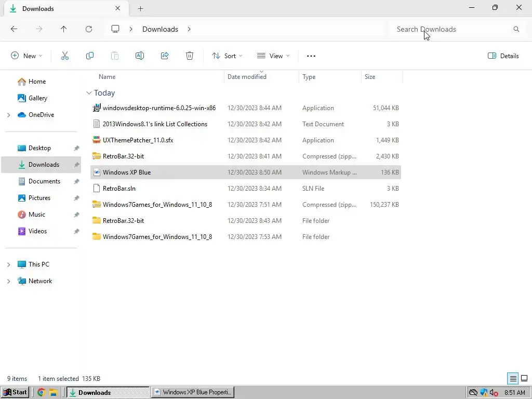Click the Windows Security shield tray icon
Screen dimensions: 532x399
point(484,393)
